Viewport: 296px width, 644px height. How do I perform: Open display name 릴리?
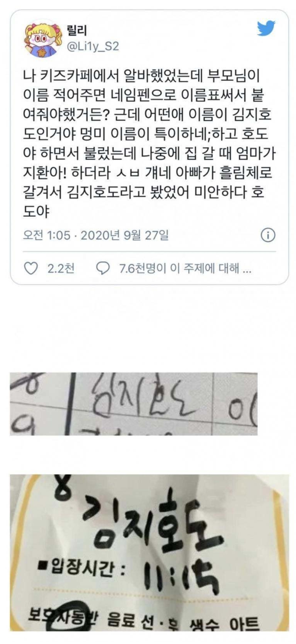tap(76, 30)
